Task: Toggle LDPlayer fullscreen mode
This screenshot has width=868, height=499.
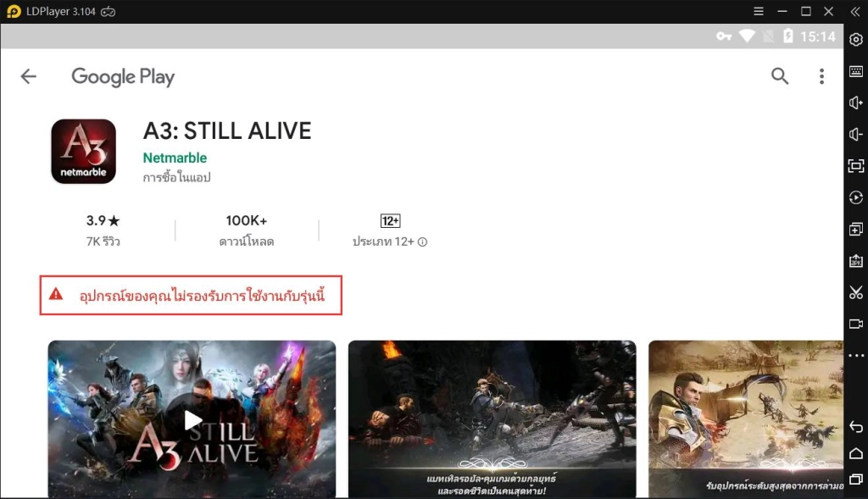Action: pos(856,166)
